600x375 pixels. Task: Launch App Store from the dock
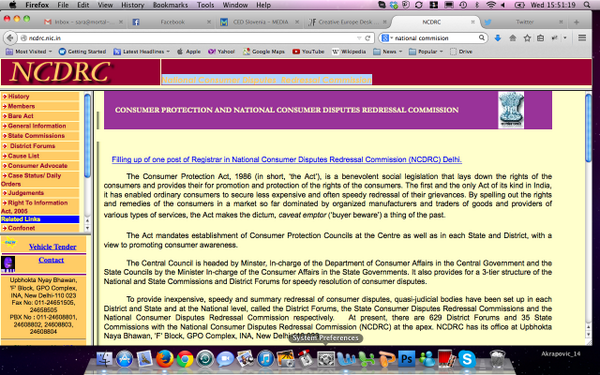124,359
